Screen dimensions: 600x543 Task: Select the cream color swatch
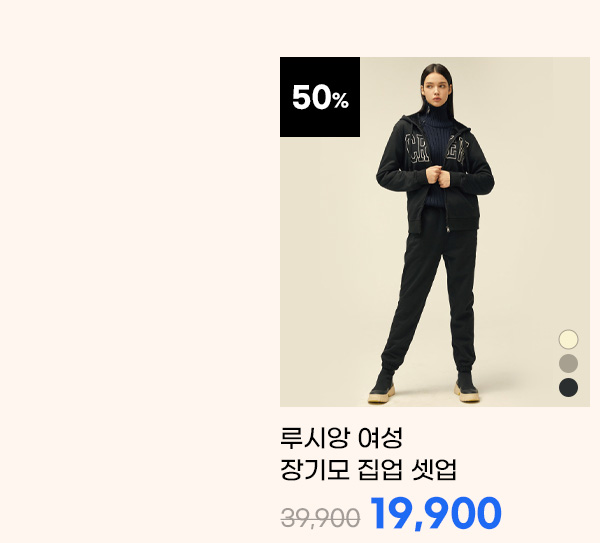click(568, 339)
